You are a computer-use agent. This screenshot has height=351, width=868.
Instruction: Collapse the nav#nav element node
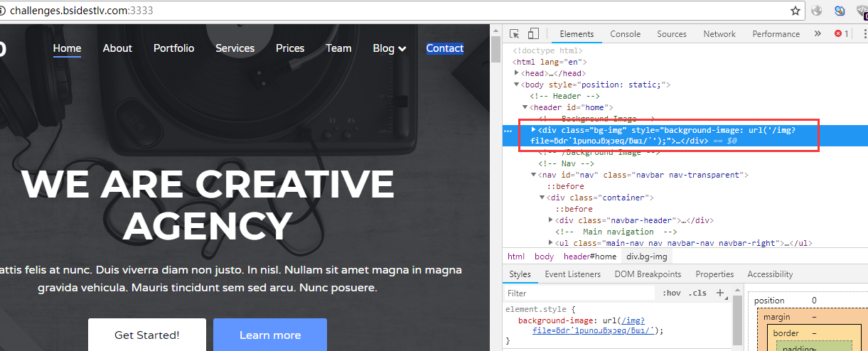pyautogui.click(x=534, y=174)
